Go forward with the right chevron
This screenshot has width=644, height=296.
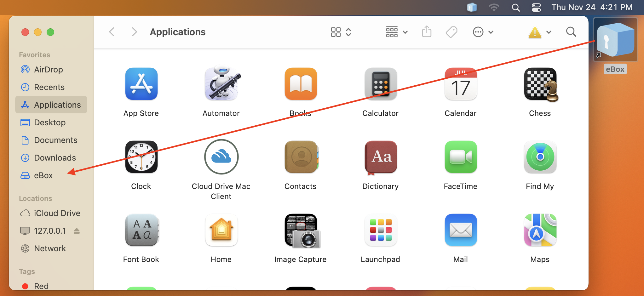[134, 32]
